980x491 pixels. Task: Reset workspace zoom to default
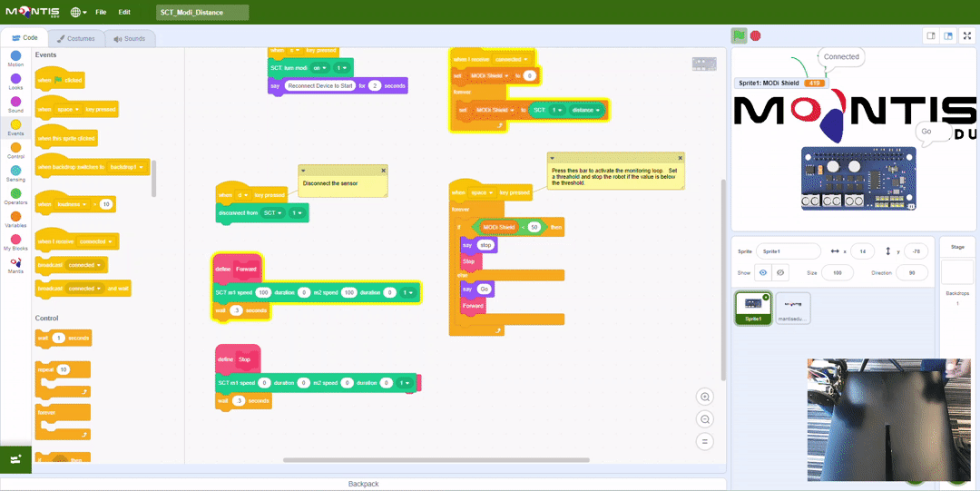(x=705, y=442)
